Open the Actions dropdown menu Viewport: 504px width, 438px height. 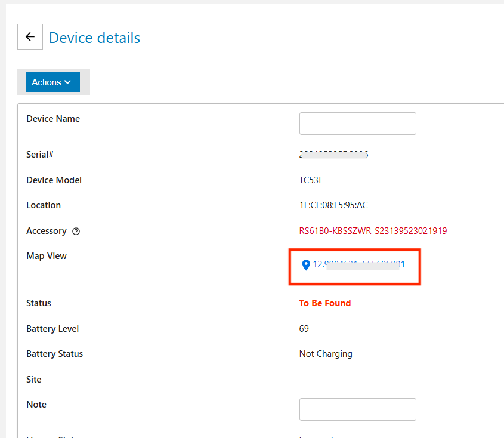[52, 82]
